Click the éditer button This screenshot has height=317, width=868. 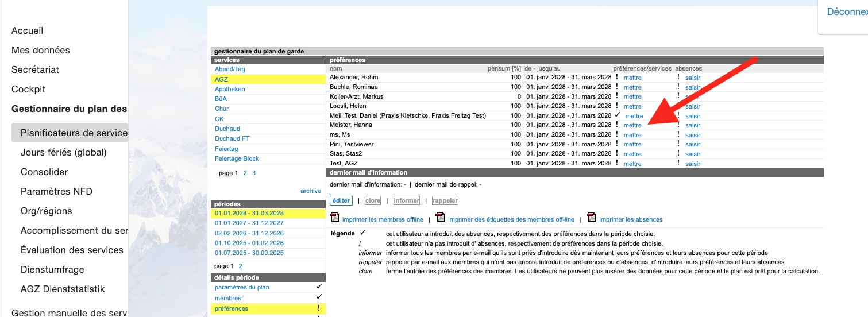point(341,200)
